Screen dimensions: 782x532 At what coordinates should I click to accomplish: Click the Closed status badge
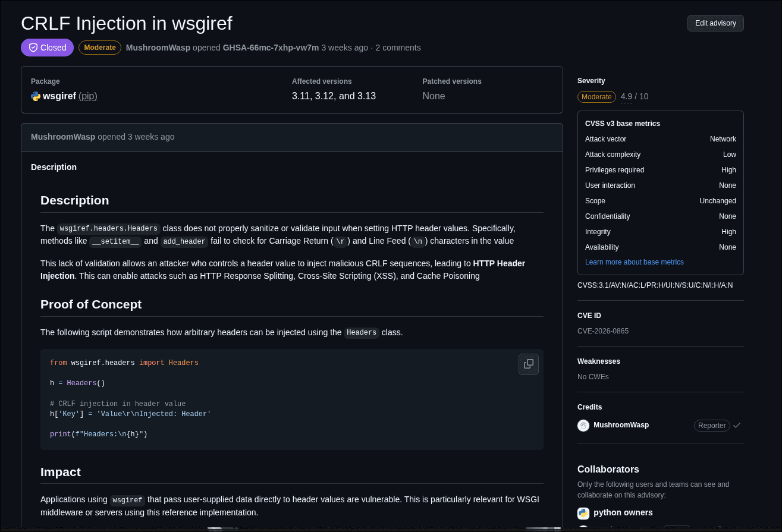tap(47, 48)
